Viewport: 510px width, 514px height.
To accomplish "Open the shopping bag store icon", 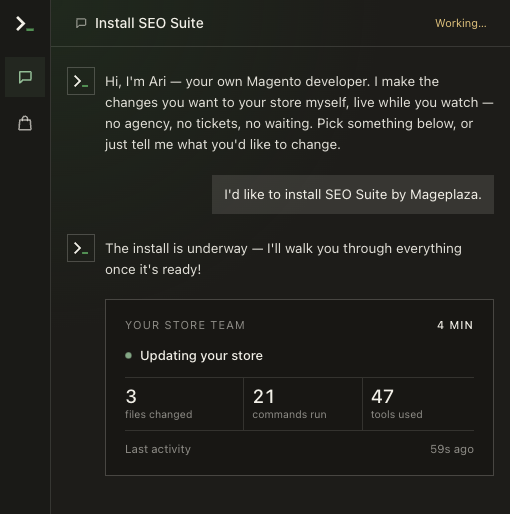I will (x=25, y=123).
